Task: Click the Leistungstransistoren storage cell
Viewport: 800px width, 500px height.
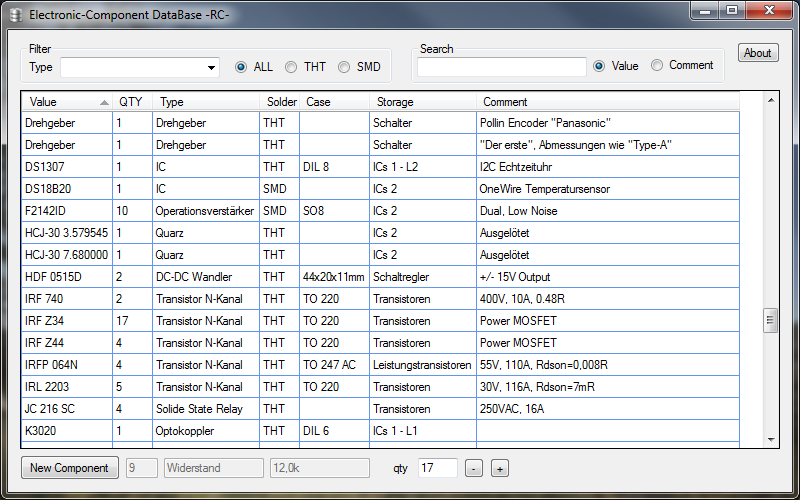Action: [423, 365]
